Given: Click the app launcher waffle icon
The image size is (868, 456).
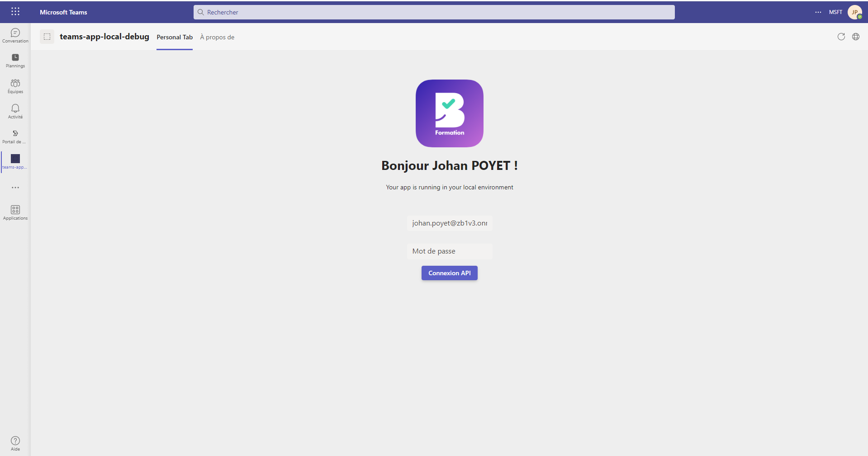Looking at the screenshot, I should coord(15,12).
